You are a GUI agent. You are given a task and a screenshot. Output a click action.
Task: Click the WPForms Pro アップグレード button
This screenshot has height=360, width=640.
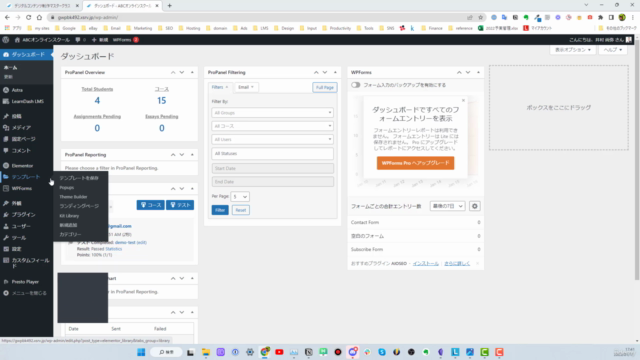[x=415, y=163]
